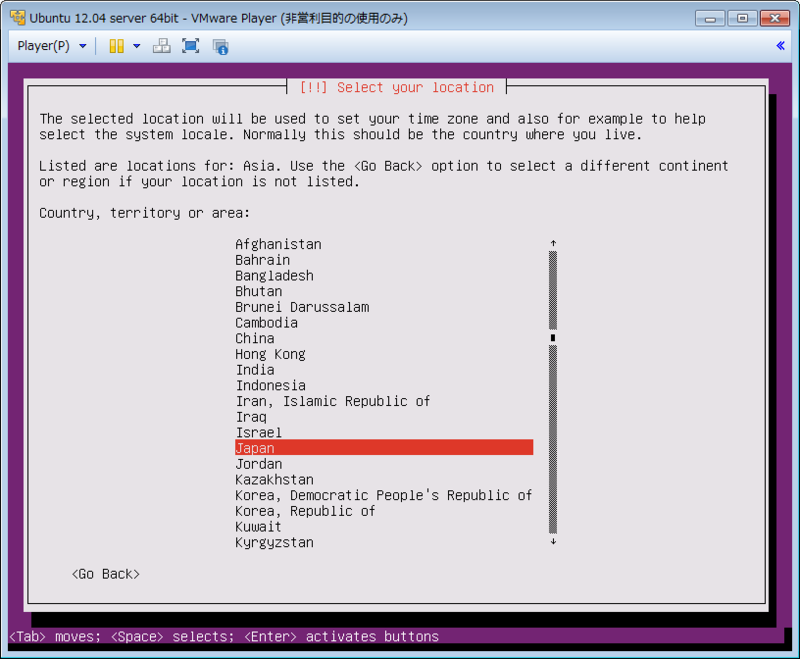
Task: Click the highlighted Japan entry
Action: coord(384,448)
